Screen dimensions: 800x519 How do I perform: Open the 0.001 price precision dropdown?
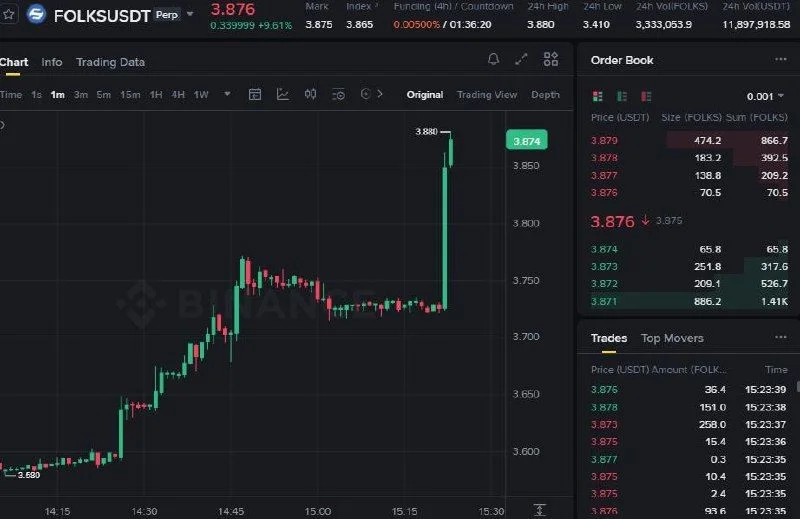765,96
